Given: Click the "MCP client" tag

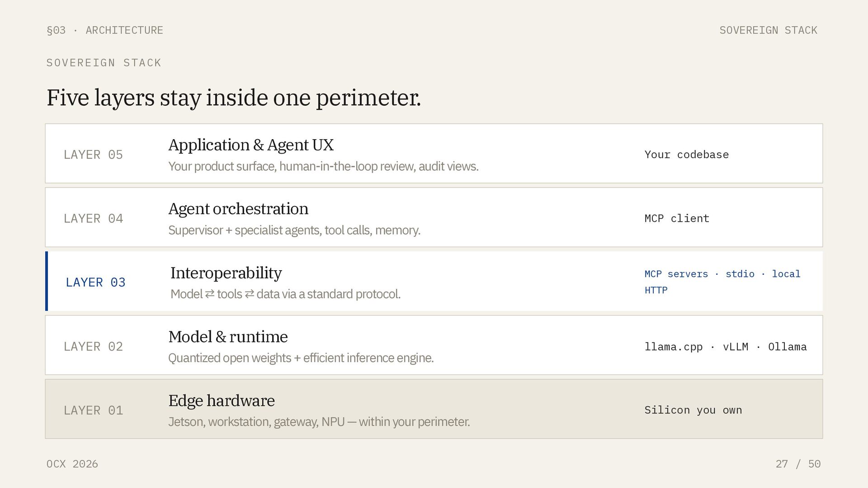Looking at the screenshot, I should (x=677, y=219).
